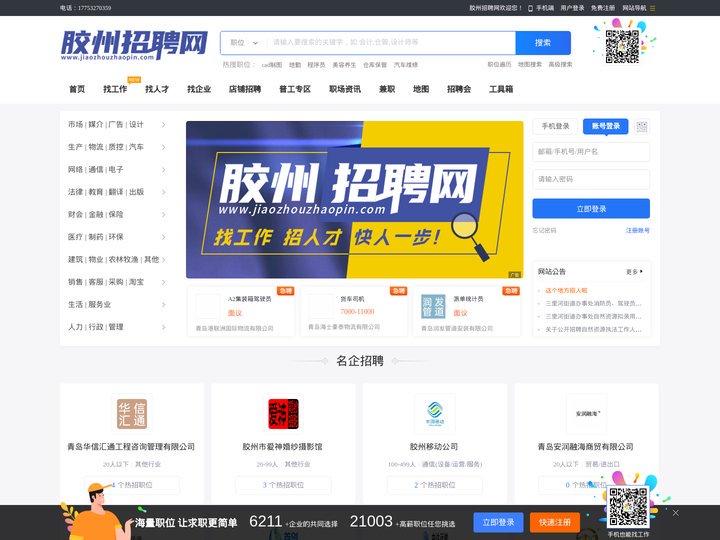Viewport: 720px width, 540px height.
Task: Click 润发管道 company logo in job card
Action: 433,306
